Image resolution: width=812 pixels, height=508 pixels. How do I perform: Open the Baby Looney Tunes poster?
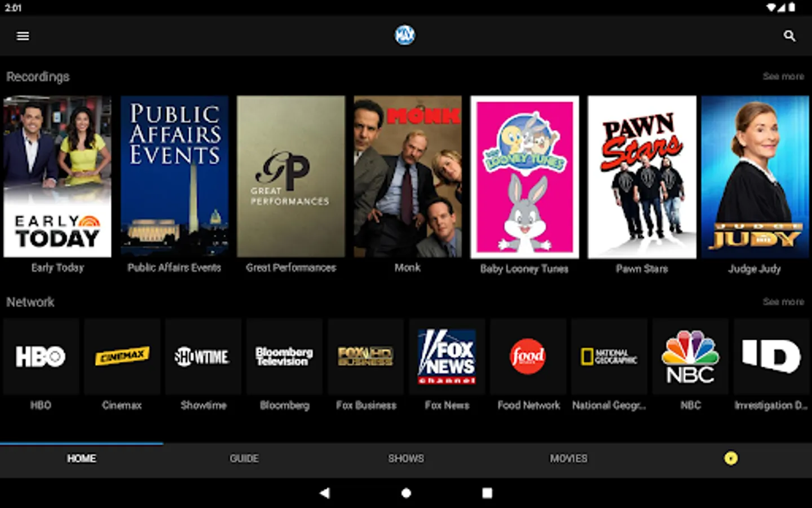point(524,177)
